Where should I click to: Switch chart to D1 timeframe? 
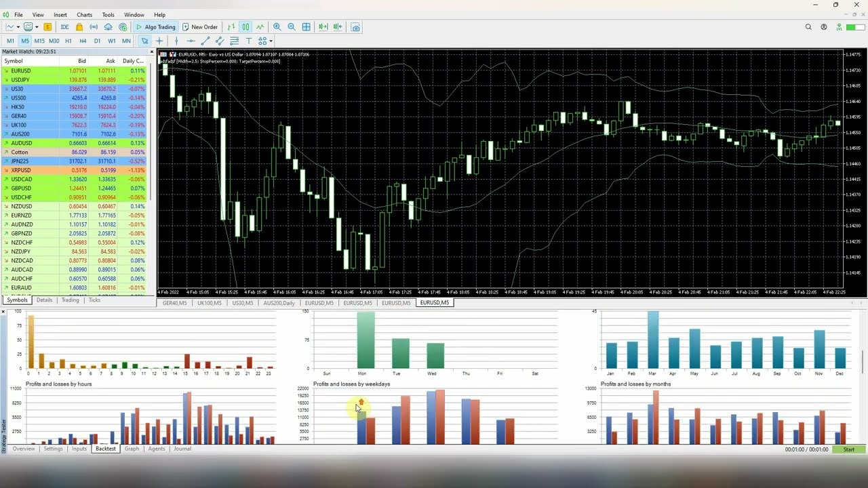tap(97, 41)
